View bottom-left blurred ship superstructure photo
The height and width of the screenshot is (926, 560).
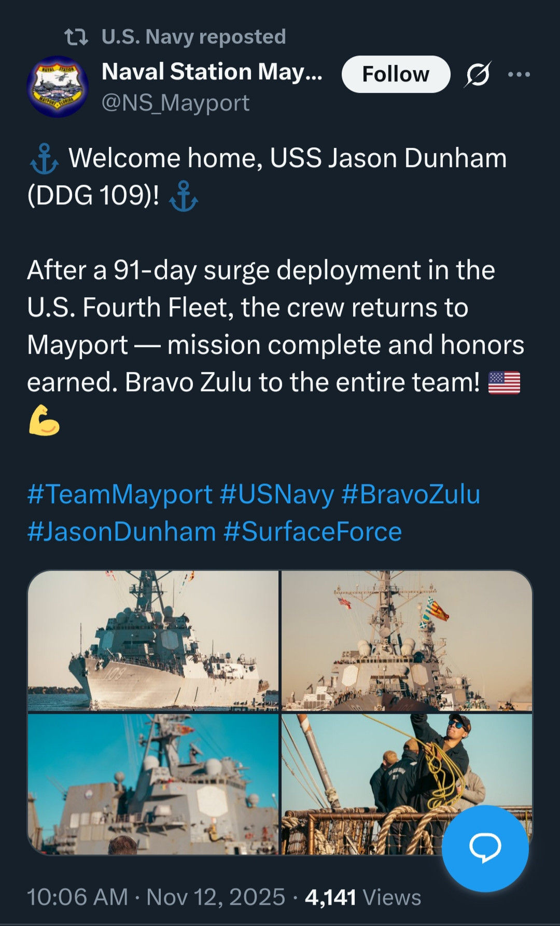pos(153,783)
